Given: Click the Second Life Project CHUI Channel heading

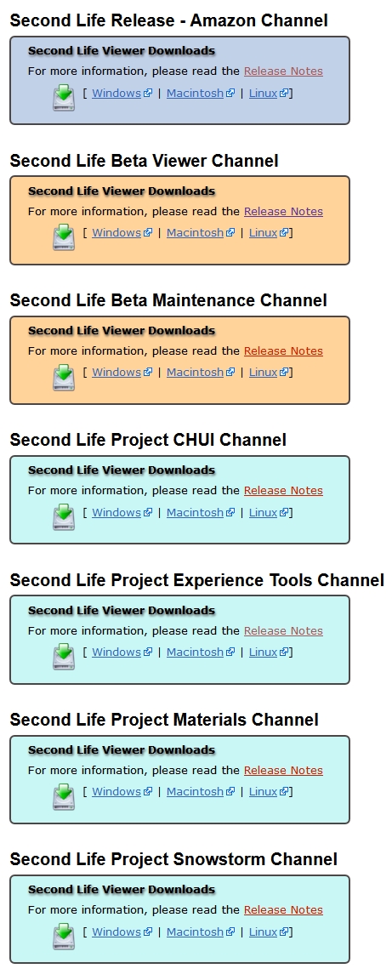Looking at the screenshot, I should pyautogui.click(x=148, y=440).
